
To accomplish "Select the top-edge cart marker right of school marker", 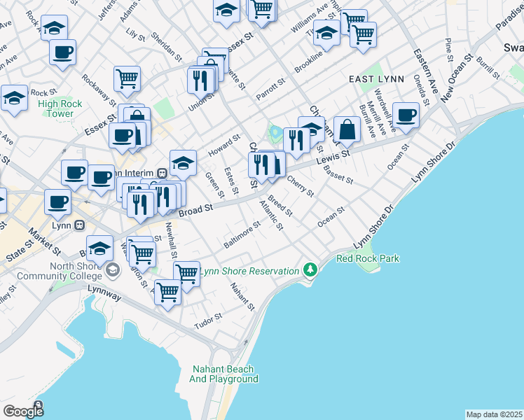I will pyautogui.click(x=263, y=9).
